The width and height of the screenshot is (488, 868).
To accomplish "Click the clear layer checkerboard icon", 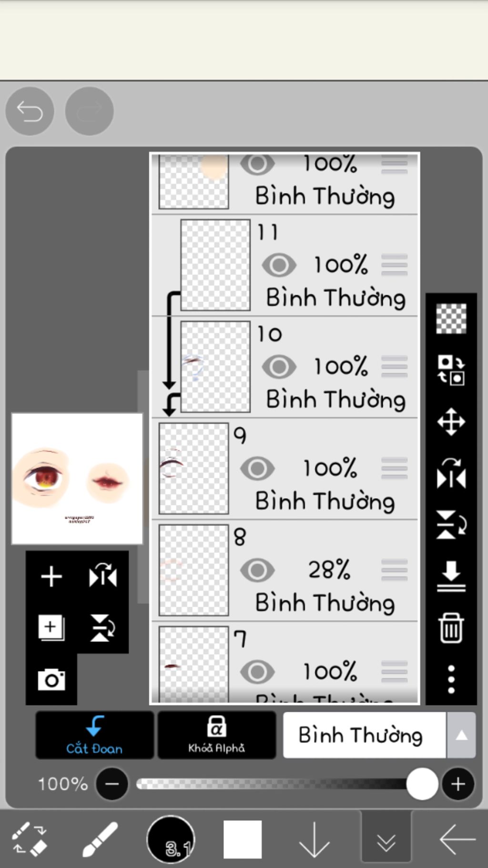I will (451, 319).
